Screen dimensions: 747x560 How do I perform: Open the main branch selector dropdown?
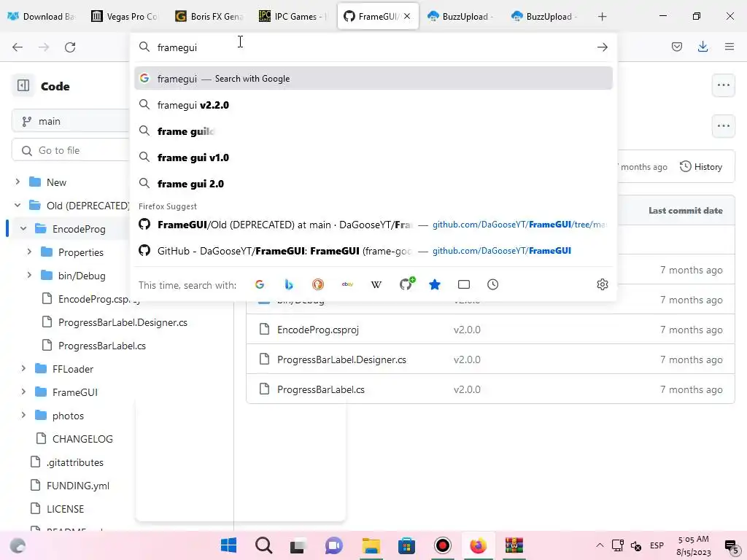[71, 122]
